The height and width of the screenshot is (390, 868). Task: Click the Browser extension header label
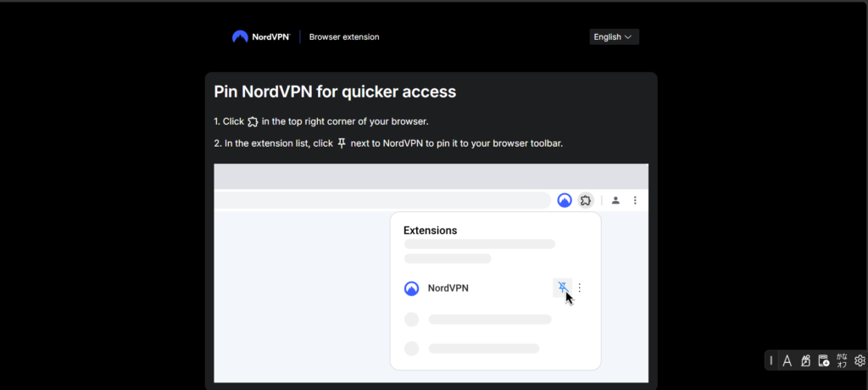point(344,37)
